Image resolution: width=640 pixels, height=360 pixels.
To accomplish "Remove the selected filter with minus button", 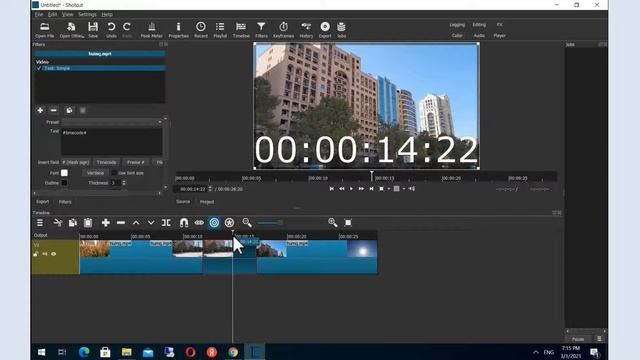I will (53, 110).
